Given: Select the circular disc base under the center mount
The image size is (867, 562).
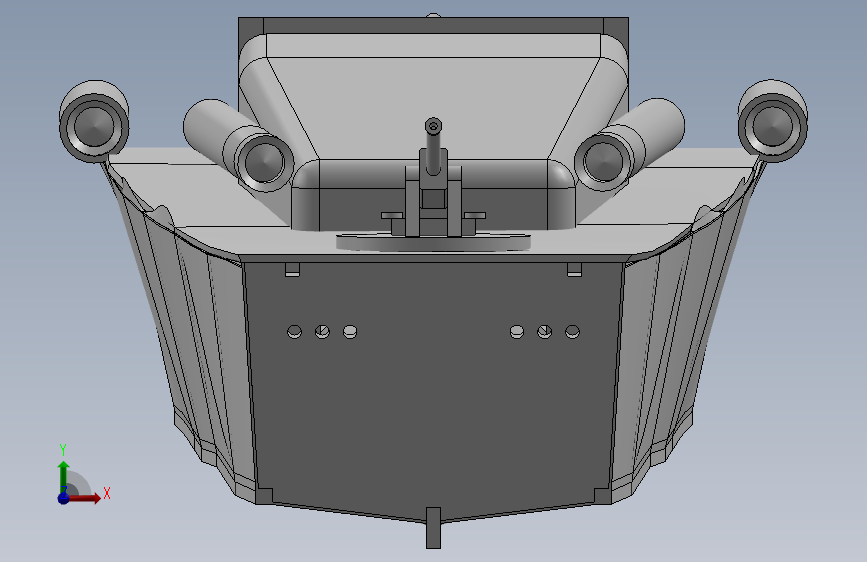Looking at the screenshot, I should [433, 243].
